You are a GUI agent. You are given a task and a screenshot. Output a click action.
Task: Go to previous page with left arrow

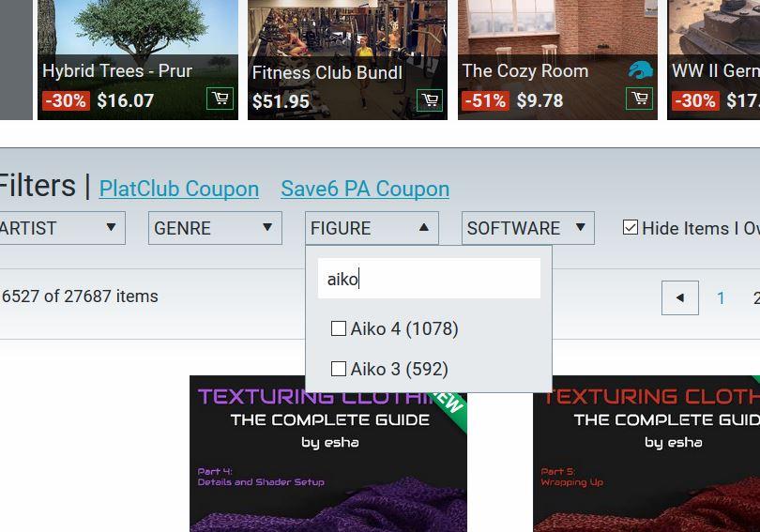[680, 297]
